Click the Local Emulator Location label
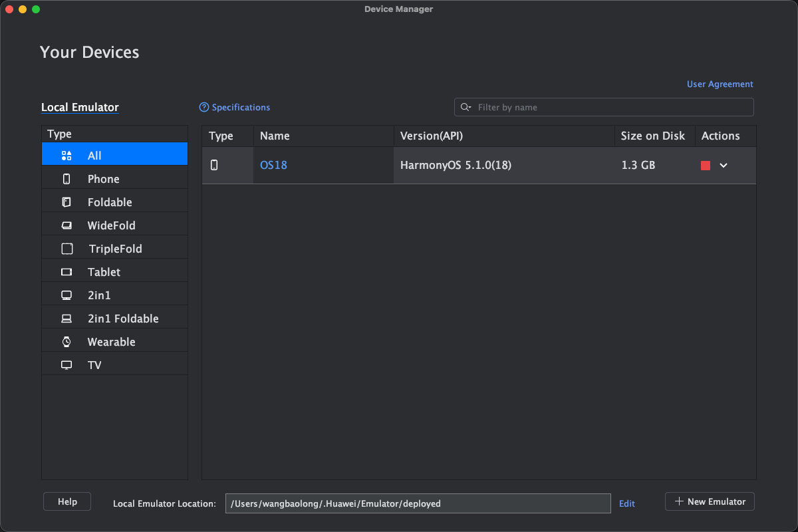This screenshot has width=798, height=532. (x=164, y=503)
